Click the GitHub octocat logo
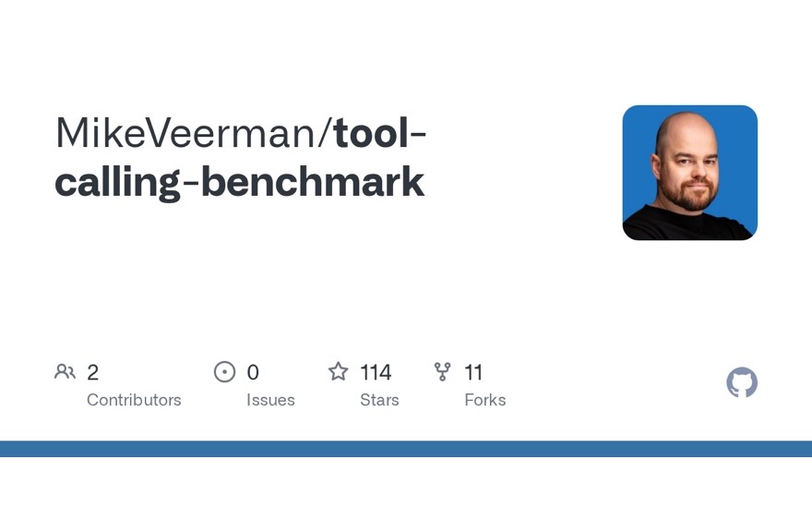Viewport: 812px width, 508px height. [x=742, y=382]
